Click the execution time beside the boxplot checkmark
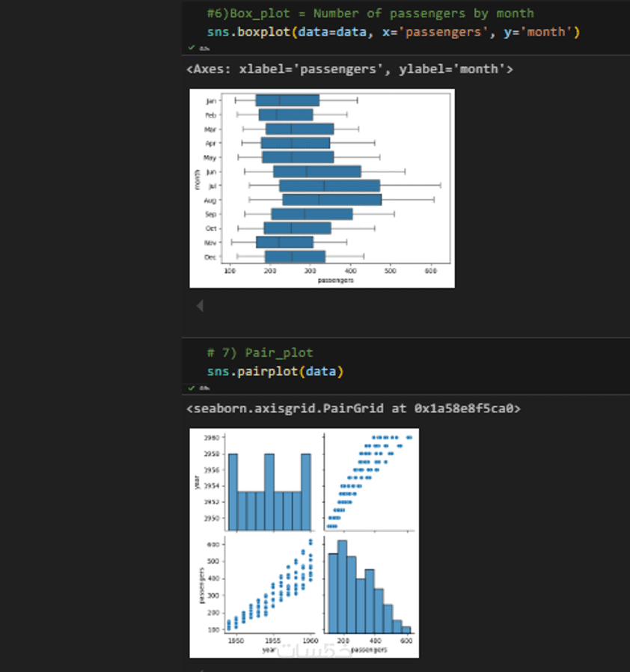This screenshot has height=672, width=630. coord(204,48)
